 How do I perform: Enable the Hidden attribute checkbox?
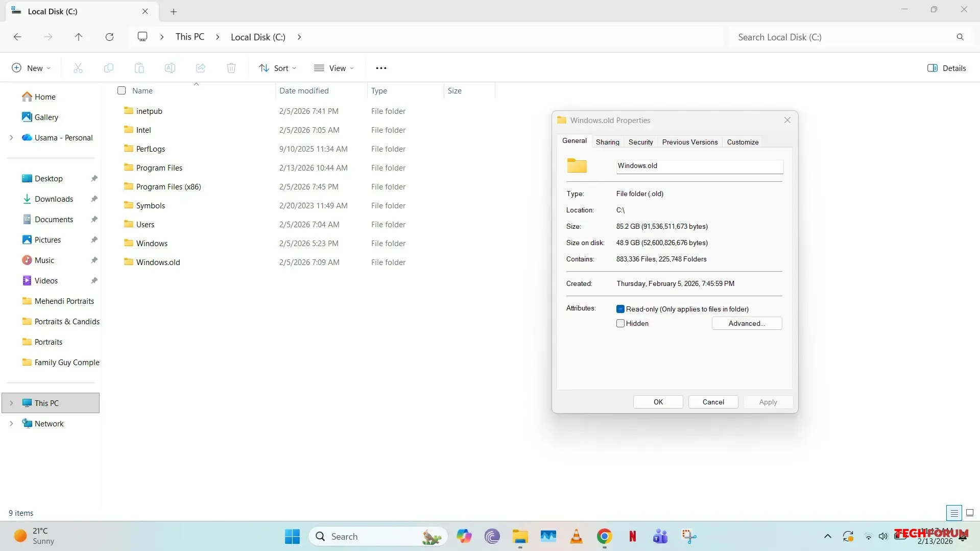click(620, 323)
